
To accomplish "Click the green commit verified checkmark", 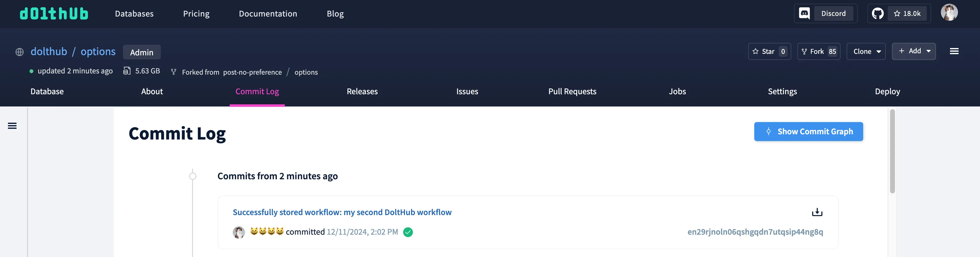I will click(x=408, y=232).
